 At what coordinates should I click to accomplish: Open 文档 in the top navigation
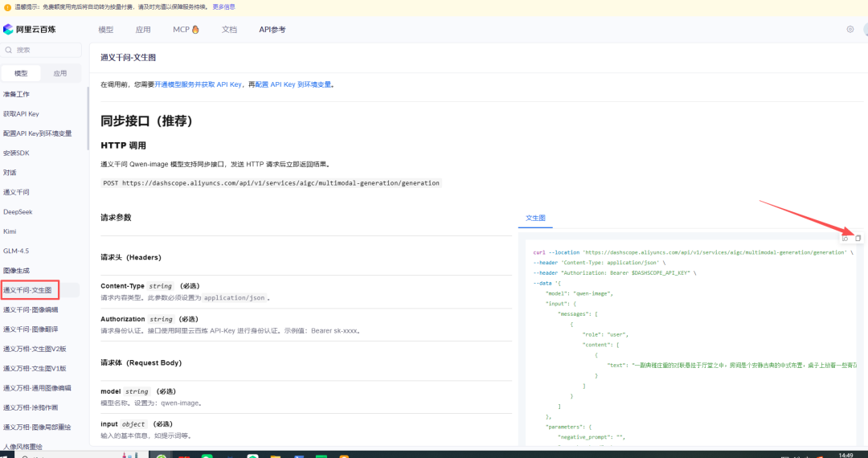tap(229, 30)
